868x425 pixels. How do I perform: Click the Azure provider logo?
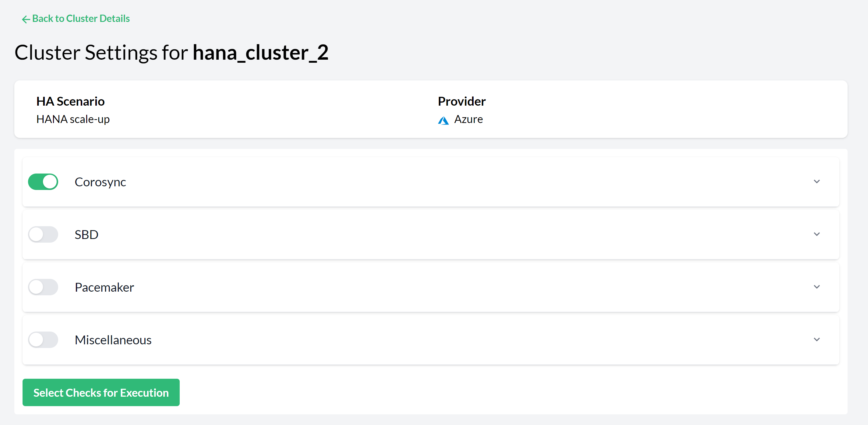[x=443, y=120]
